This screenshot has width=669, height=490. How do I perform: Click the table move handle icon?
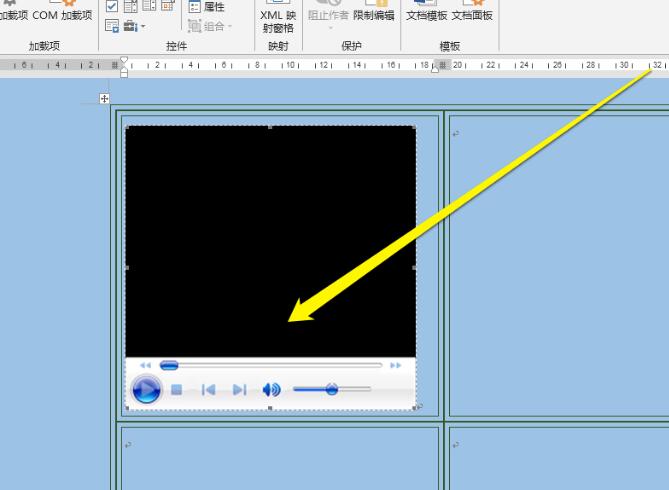[104, 99]
